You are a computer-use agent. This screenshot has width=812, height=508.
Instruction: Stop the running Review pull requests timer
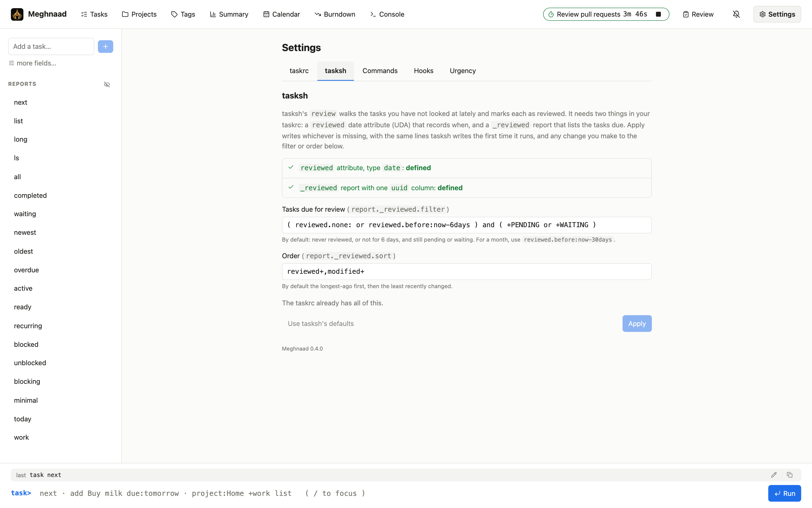coord(658,14)
